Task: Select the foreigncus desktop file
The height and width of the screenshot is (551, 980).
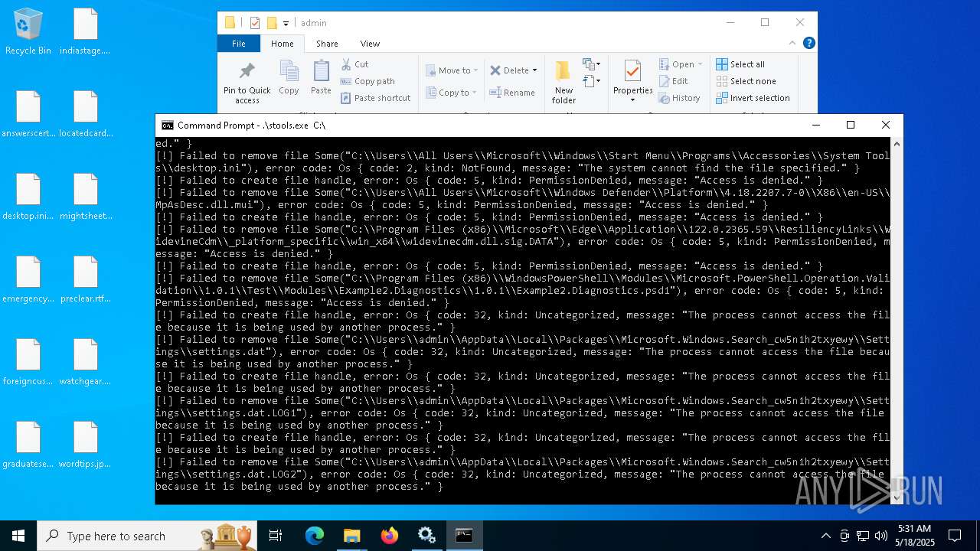Action: tap(28, 363)
